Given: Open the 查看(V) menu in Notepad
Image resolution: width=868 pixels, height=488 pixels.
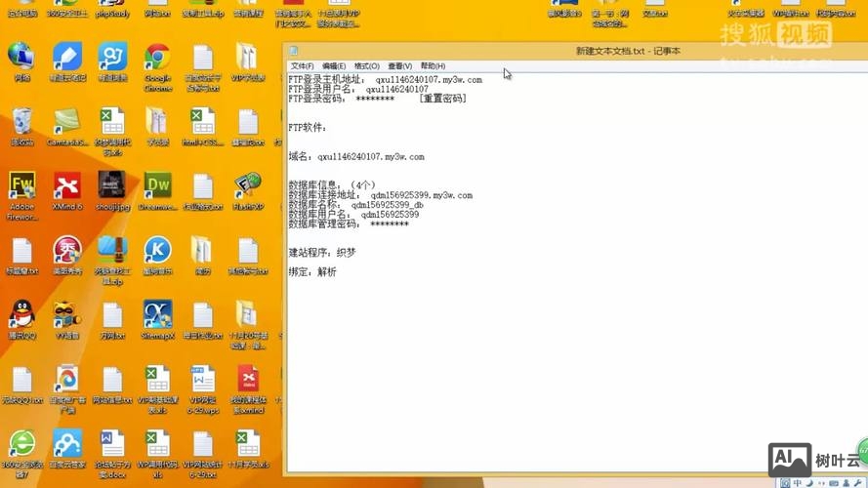Looking at the screenshot, I should click(399, 65).
